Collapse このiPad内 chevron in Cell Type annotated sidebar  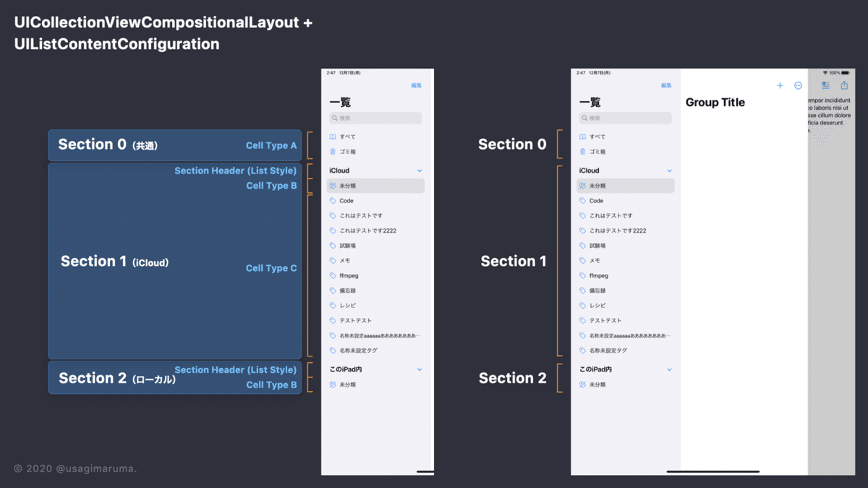(420, 369)
